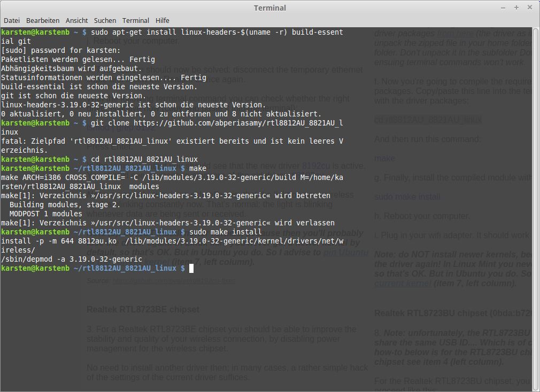Click the 'install -p -m 644 8812au.ko' line

pos(53,241)
